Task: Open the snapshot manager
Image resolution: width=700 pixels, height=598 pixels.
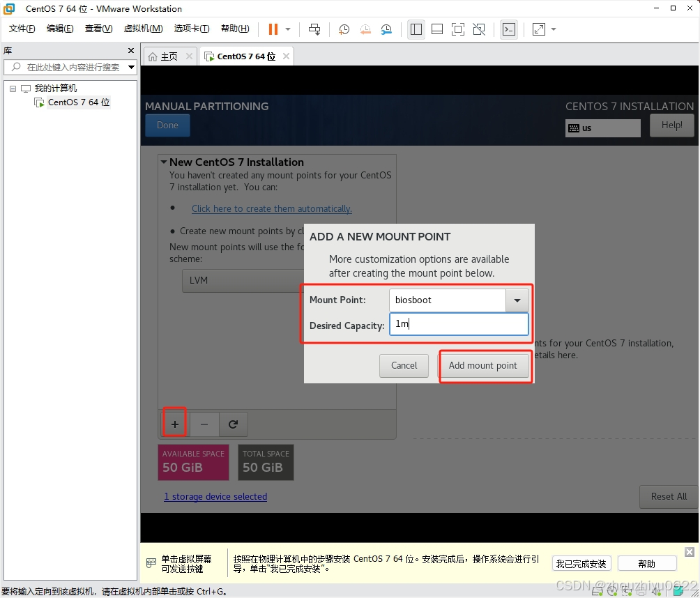Action: pos(386,29)
